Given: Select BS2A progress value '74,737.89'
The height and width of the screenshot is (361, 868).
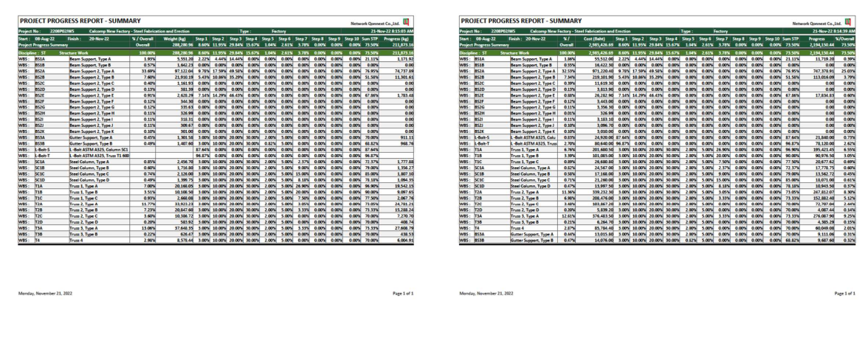Looking at the screenshot, I should coord(404,71).
